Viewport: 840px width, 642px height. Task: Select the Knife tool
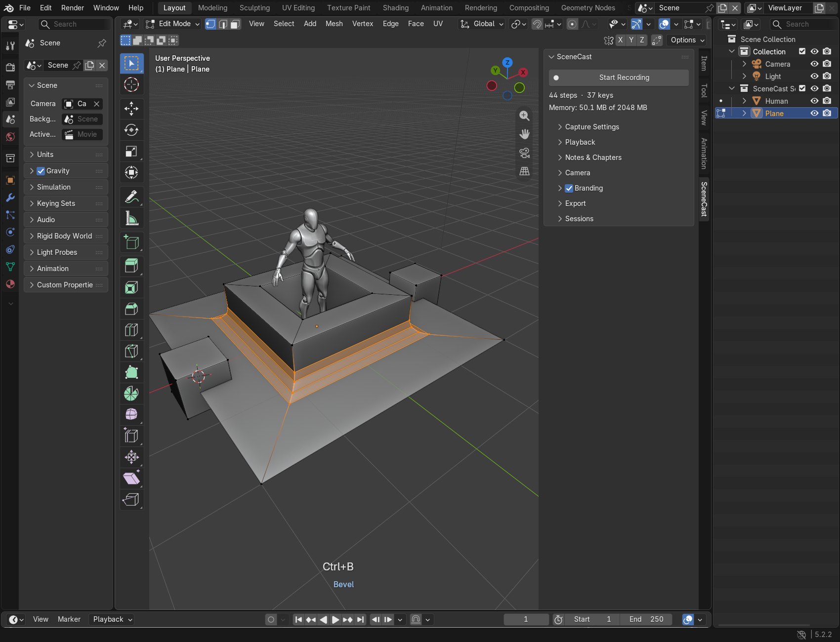(x=131, y=351)
